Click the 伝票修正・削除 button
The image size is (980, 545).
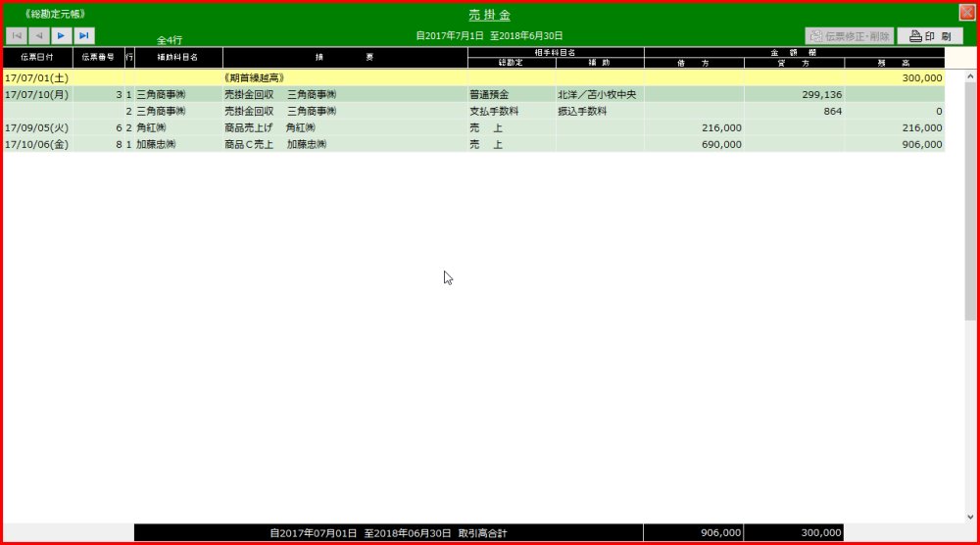(849, 36)
